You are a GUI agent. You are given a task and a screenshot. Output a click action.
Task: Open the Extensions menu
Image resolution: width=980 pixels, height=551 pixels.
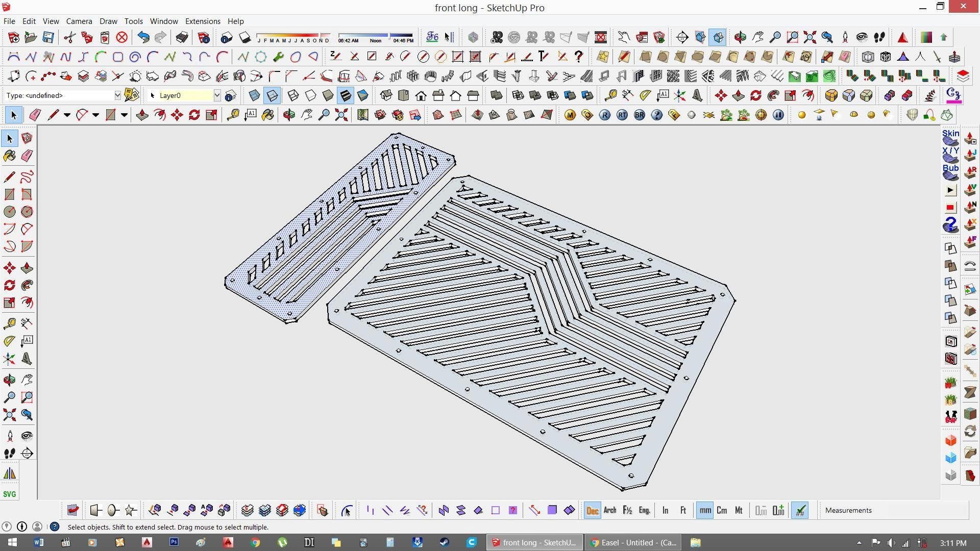[203, 21]
